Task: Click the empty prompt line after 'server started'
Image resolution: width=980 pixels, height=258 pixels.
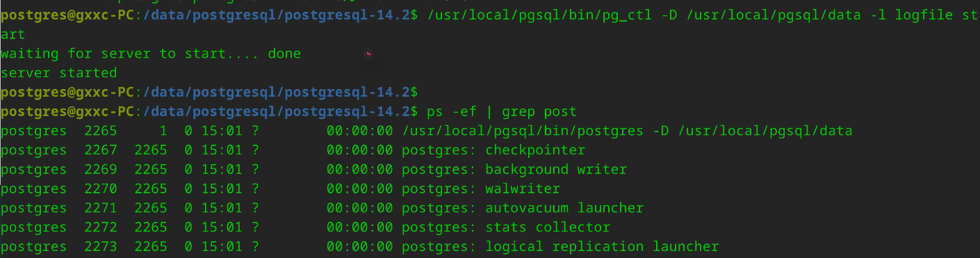Action: click(x=209, y=92)
